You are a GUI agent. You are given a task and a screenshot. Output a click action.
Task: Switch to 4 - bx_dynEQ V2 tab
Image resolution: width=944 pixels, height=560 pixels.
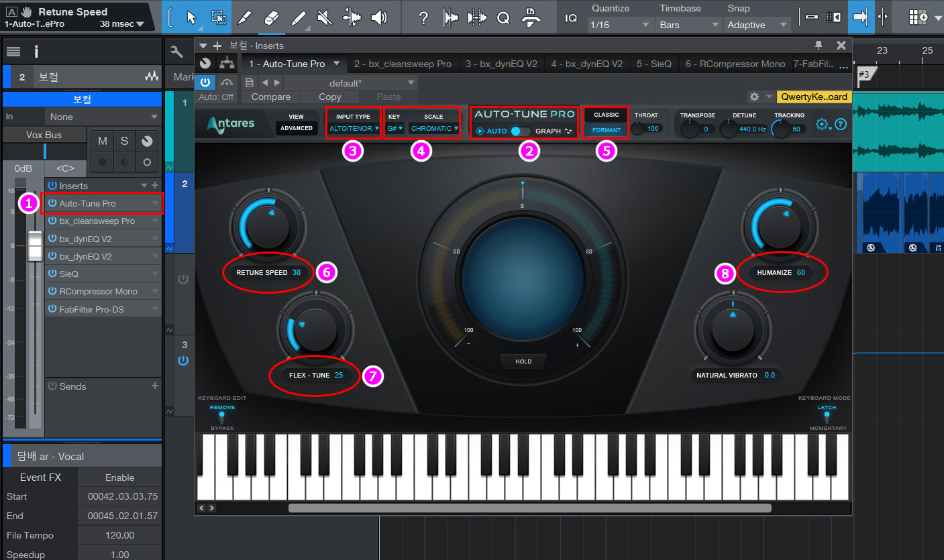(587, 64)
